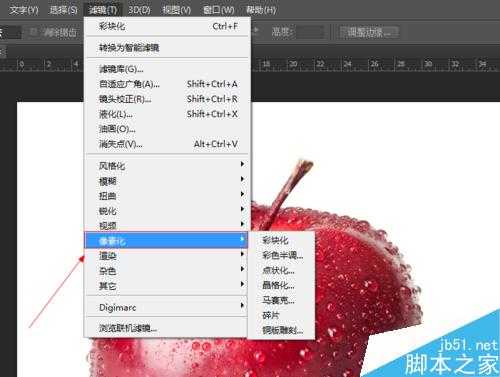Viewport: 500px width, 377px height.
Task: Open 滤镜库(G)... filter gallery
Action: click(x=167, y=69)
